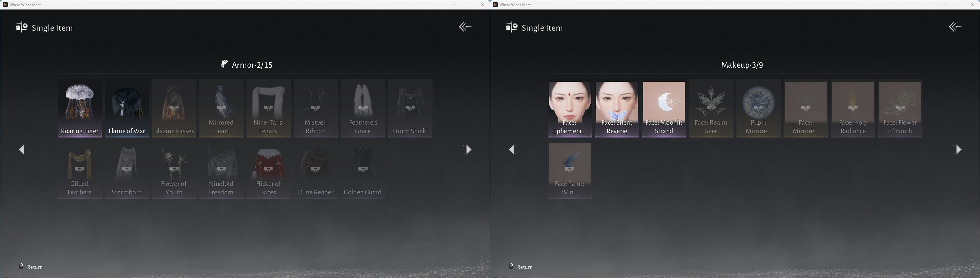The height and width of the screenshot is (278, 980).
Task: Minimize the Makeup game window
Action: (x=945, y=5)
